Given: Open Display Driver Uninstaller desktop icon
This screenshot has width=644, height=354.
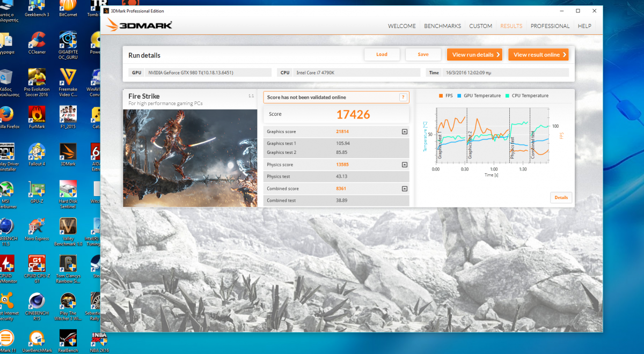Looking at the screenshot, I should [x=6, y=157].
